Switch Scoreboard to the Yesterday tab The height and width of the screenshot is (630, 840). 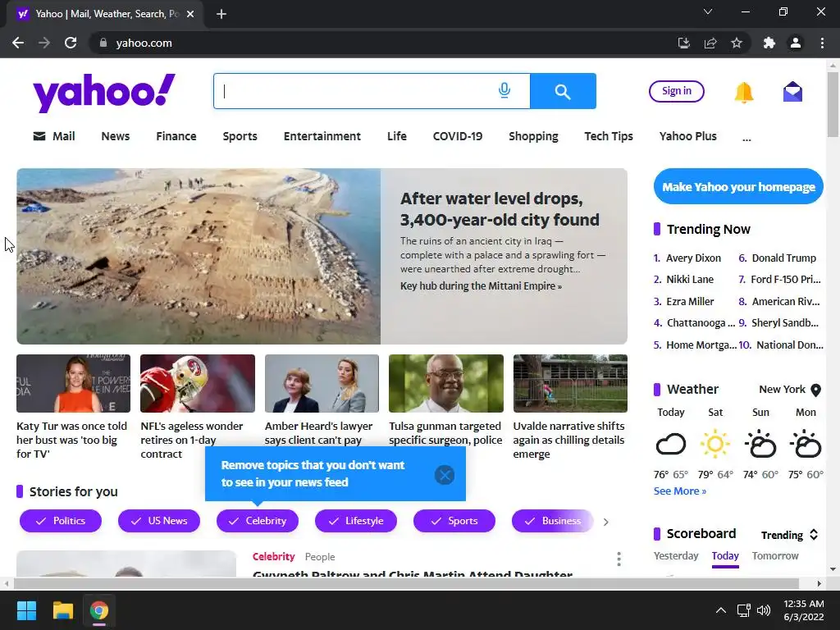676,555
